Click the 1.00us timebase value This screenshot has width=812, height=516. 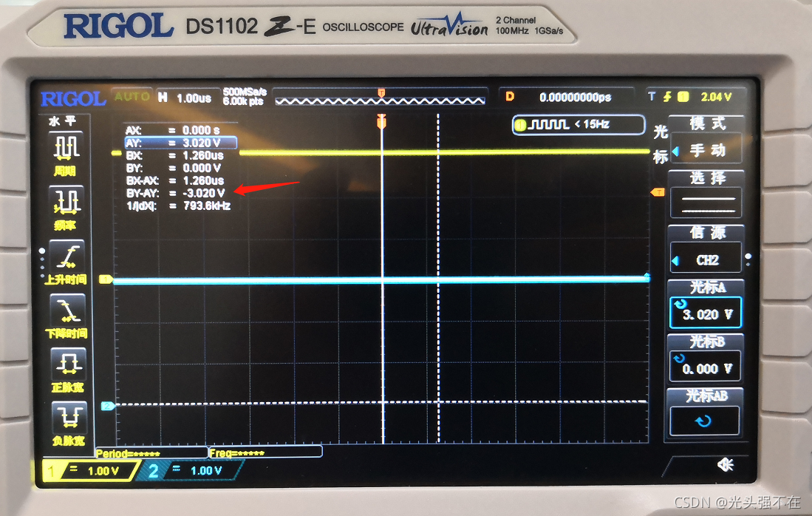pyautogui.click(x=194, y=98)
